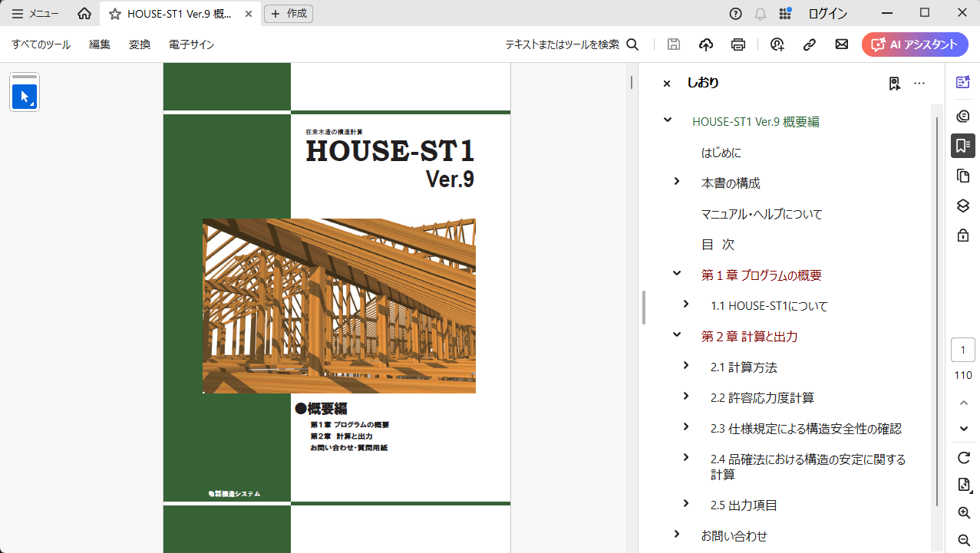The image size is (980, 553).
Task: Expand the 2.2 許容応力度計算 bookmark
Action: coord(686,397)
